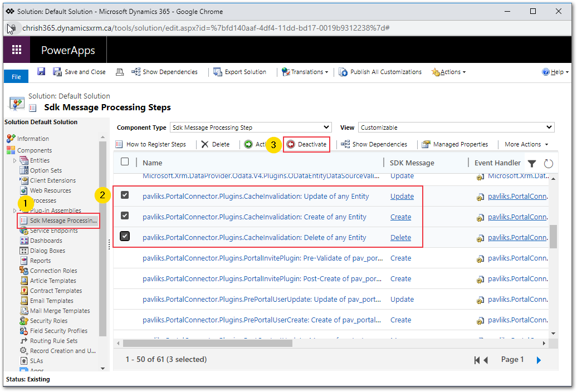Select Security Roles in tree
This screenshot has width=577, height=392.
(48, 321)
